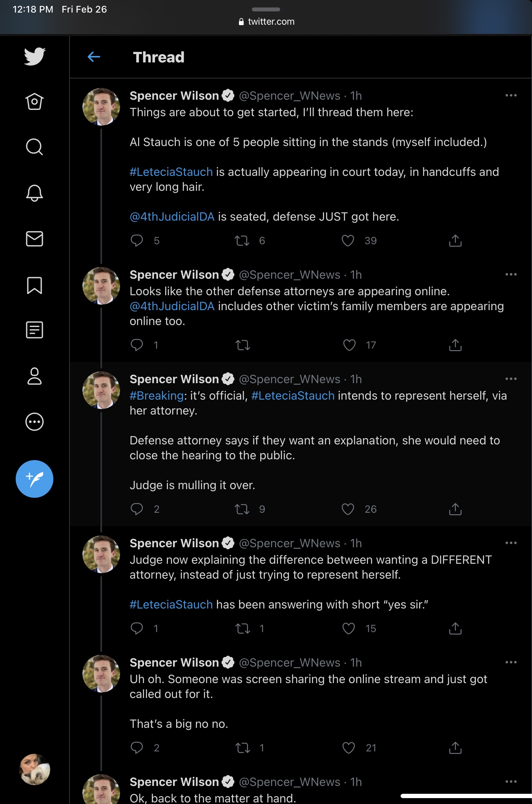This screenshot has width=532, height=804.
Task: Reply to the tweet with 5 replies
Action: point(137,240)
